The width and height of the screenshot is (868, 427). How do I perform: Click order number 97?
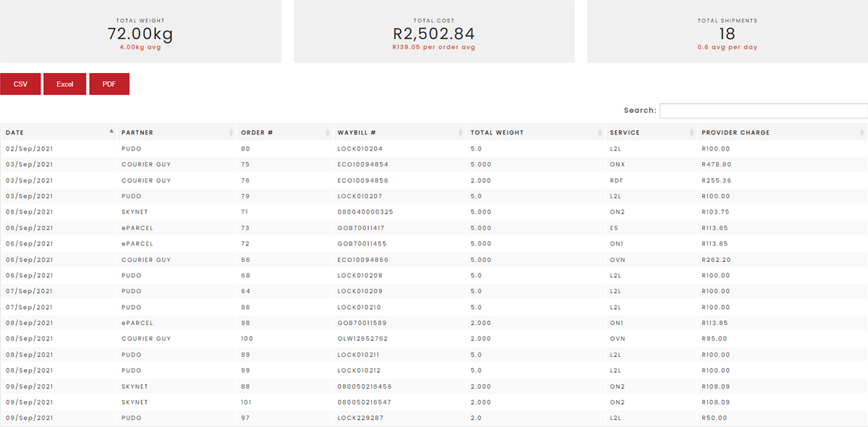[x=245, y=418]
